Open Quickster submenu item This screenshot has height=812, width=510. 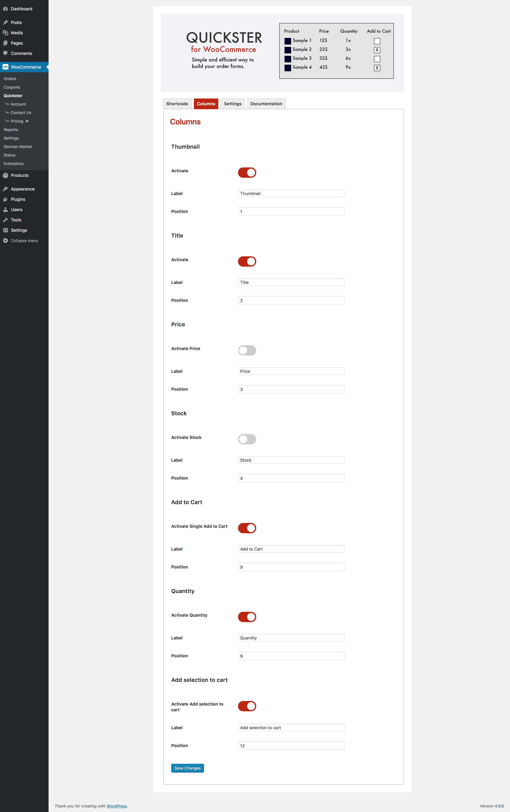coord(13,96)
